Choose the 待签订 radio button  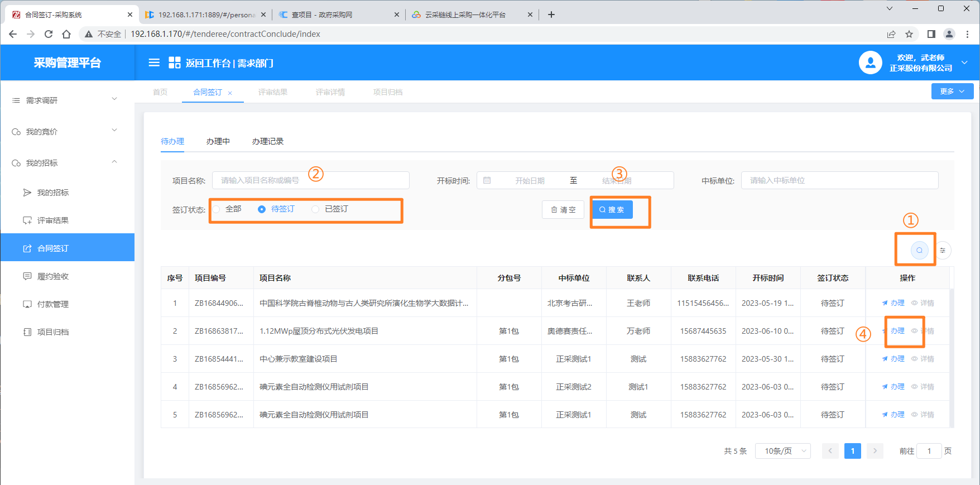coord(262,209)
